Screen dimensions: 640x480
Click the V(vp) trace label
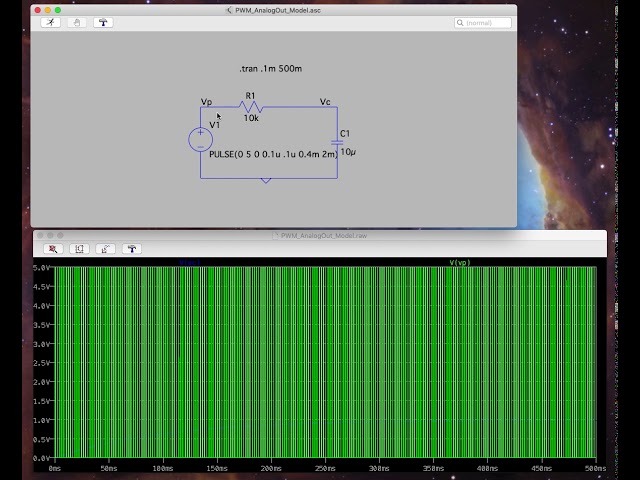coord(460,262)
